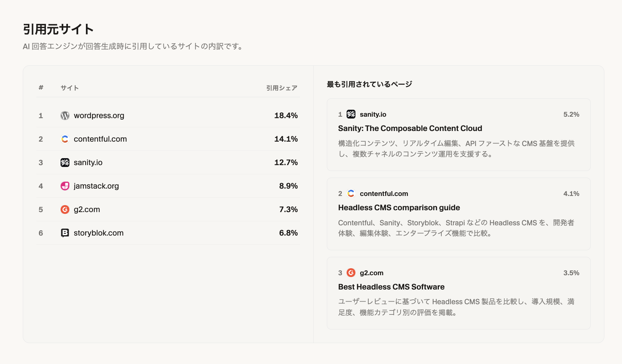Click the 12.7% citation share value
This screenshot has width=622, height=364.
(x=286, y=163)
